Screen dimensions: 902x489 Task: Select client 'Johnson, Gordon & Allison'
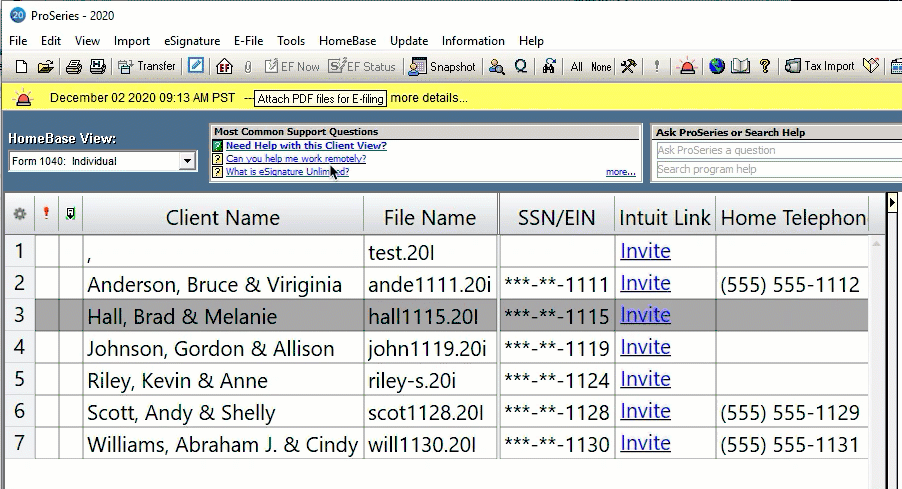211,349
